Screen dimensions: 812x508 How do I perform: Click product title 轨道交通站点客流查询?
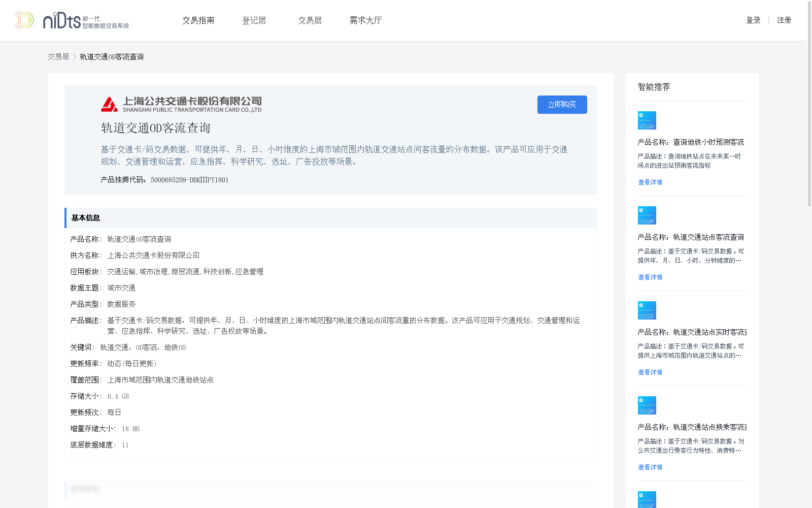691,237
